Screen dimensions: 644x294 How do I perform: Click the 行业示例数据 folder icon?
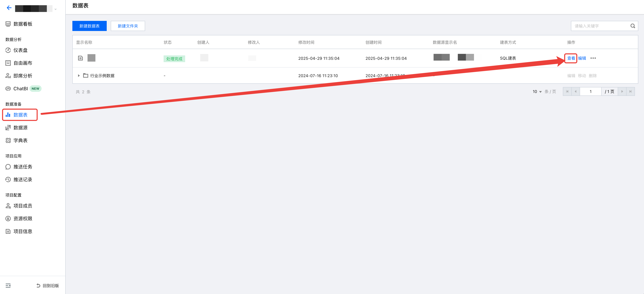point(86,75)
